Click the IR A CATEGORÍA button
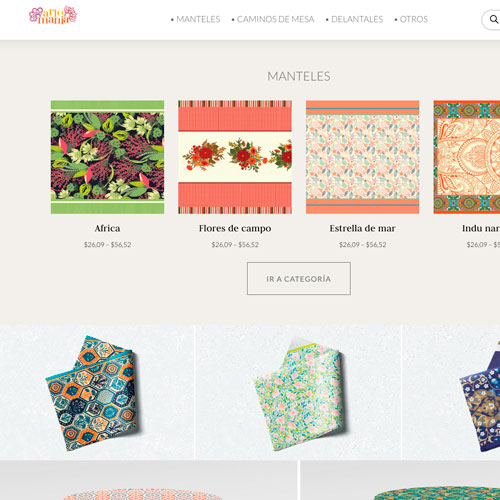 coord(299,279)
